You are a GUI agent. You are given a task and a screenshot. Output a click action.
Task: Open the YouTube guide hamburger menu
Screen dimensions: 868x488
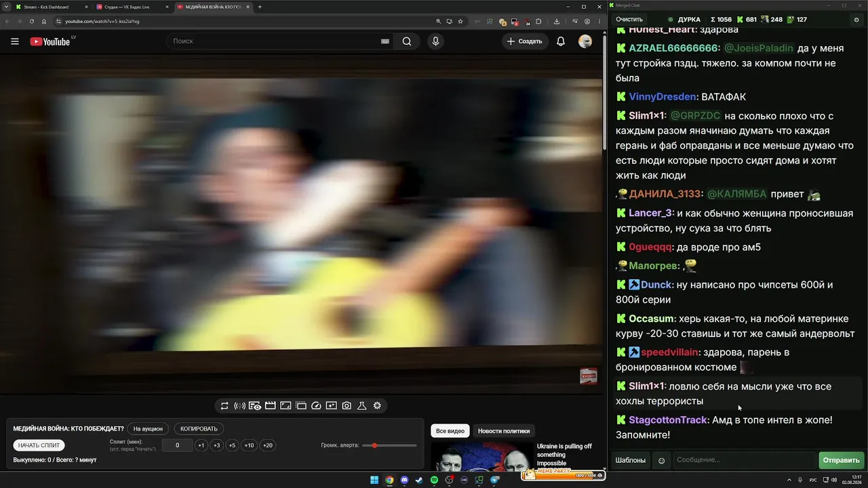[x=15, y=41]
